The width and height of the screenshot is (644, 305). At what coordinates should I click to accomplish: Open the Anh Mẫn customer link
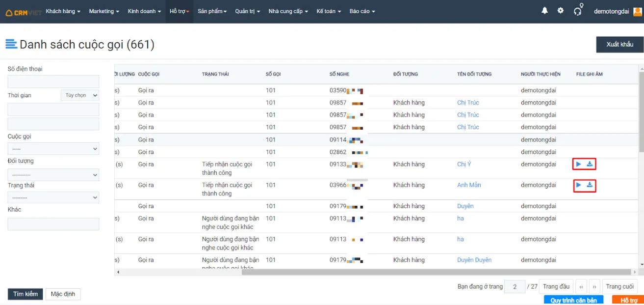click(469, 185)
